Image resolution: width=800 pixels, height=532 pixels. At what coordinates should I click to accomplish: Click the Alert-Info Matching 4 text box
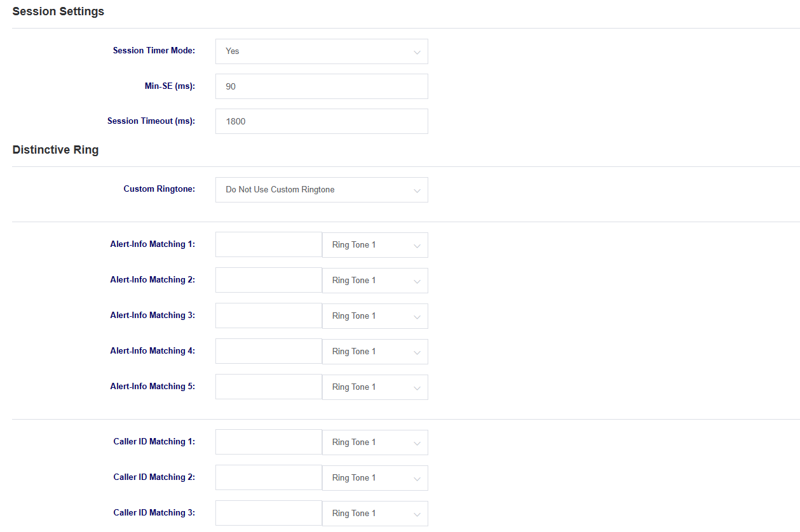point(269,351)
